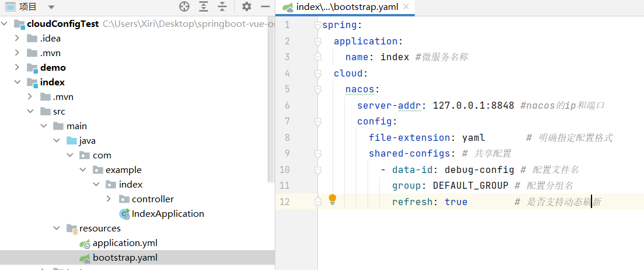The image size is (644, 270).
Task: Click the 项目 panel window icon
Action: tap(11, 7)
